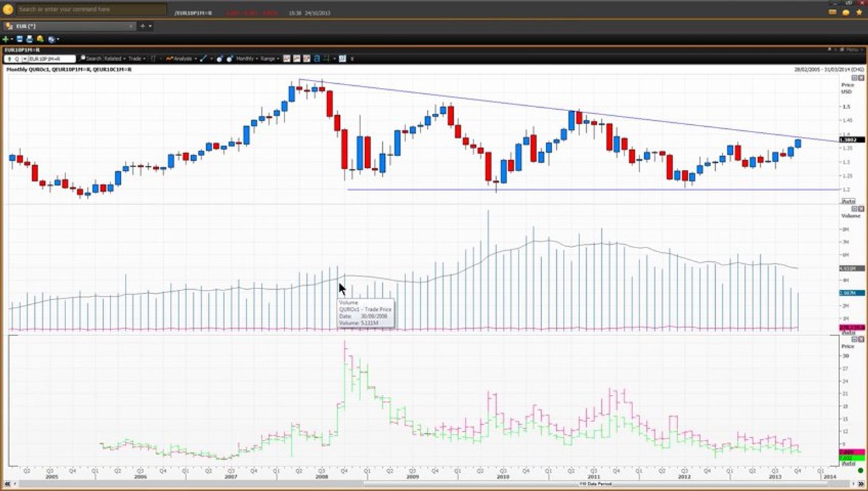The image size is (868, 491).
Task: Click the date range 28/02/2005 - 31/03/2014 text
Action: (x=829, y=70)
